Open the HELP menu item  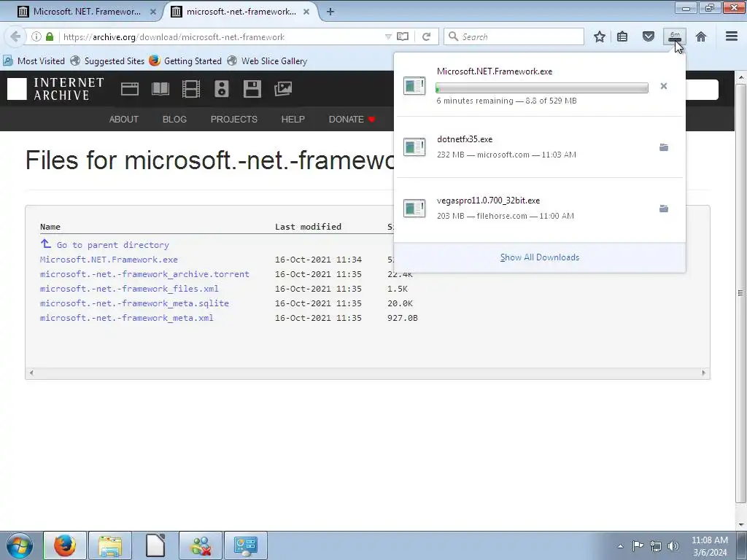(293, 119)
